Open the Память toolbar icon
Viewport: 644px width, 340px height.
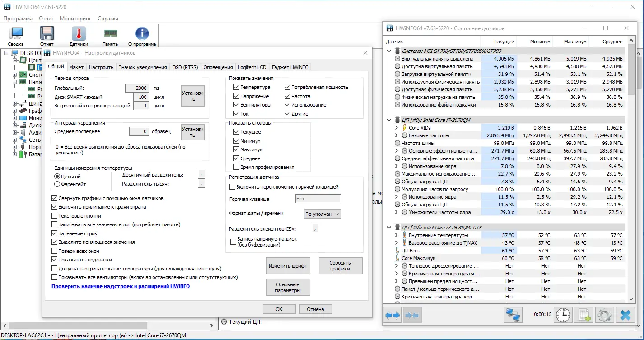coord(110,33)
